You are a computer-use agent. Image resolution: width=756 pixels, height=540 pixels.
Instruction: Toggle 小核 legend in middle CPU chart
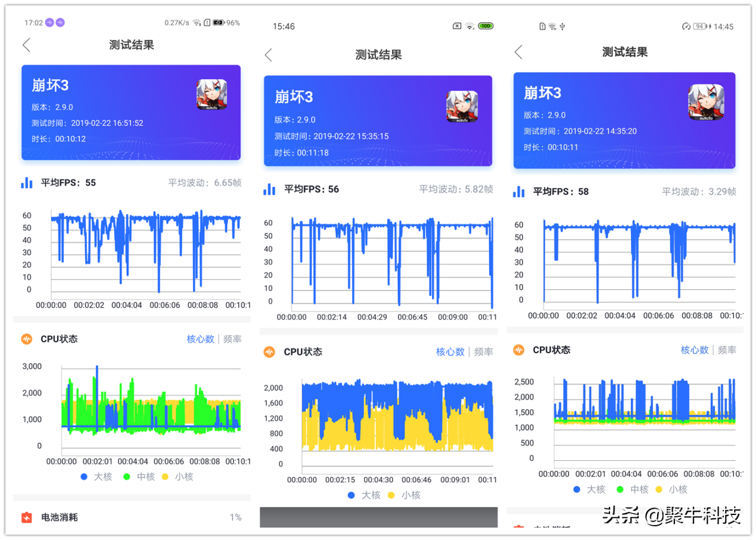pyautogui.click(x=404, y=495)
